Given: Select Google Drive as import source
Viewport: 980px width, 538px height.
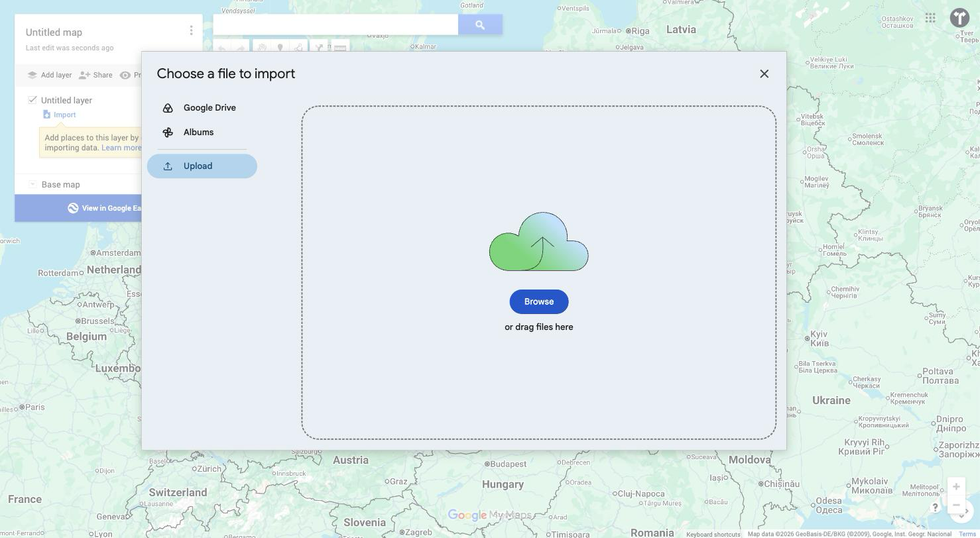Looking at the screenshot, I should click(x=202, y=108).
